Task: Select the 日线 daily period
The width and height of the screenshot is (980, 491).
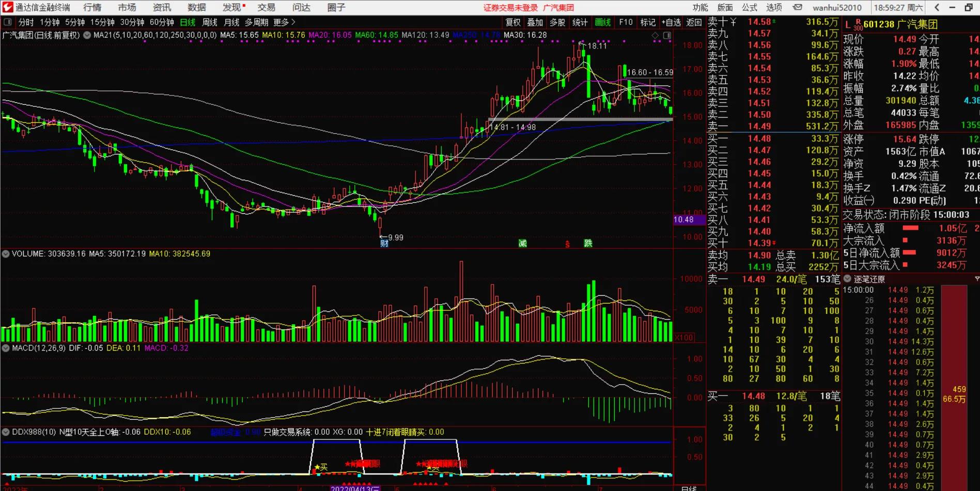Action: click(x=188, y=22)
